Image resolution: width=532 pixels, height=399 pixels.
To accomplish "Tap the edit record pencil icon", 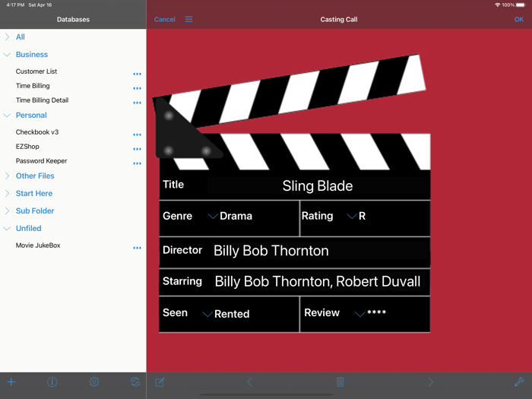I will tap(160, 382).
